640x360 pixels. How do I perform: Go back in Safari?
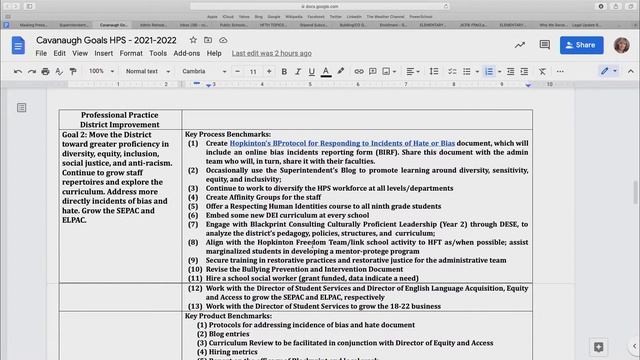7,6
